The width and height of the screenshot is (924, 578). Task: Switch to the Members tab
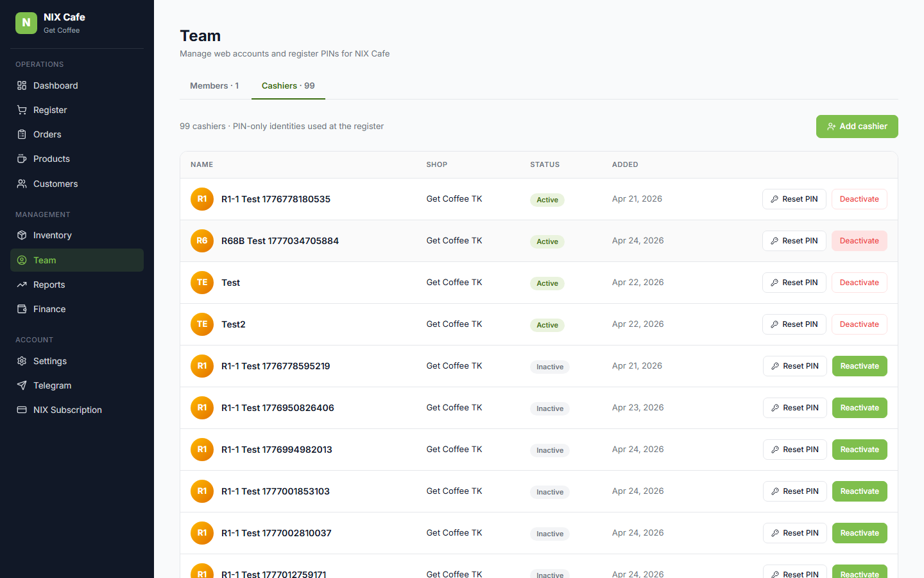coord(214,85)
